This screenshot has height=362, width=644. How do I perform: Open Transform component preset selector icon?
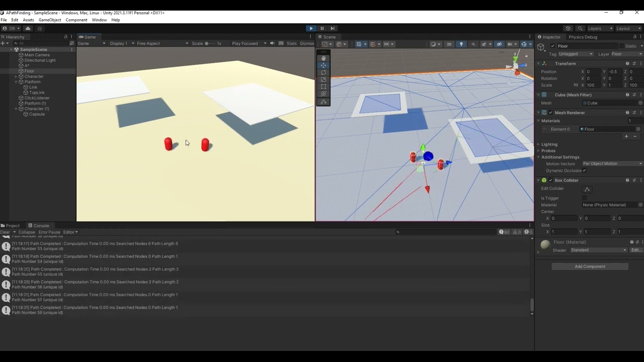(x=634, y=63)
